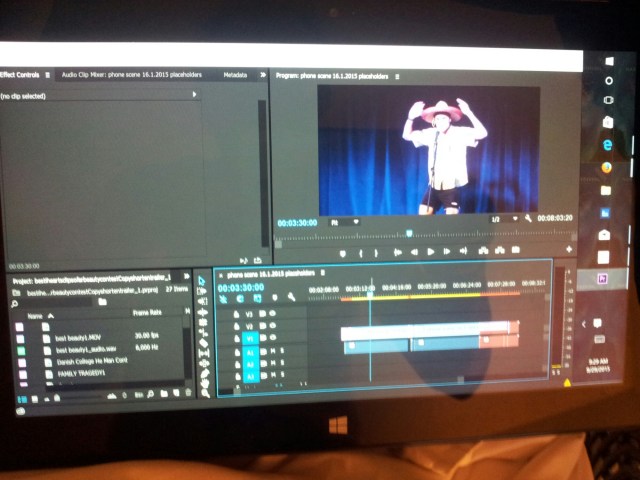Click the Play button in Program monitor
The width and height of the screenshot is (640, 480).
click(x=431, y=251)
